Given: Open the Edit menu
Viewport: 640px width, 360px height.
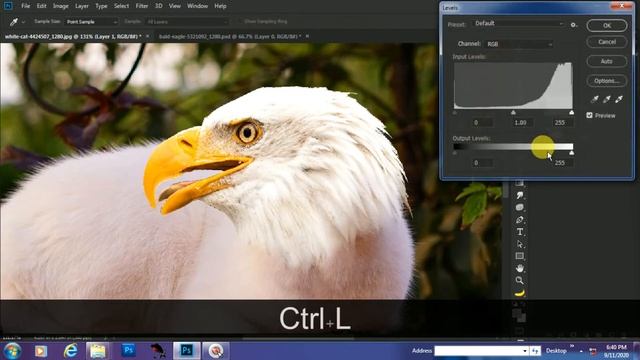Looking at the screenshot, I should click(x=41, y=6).
